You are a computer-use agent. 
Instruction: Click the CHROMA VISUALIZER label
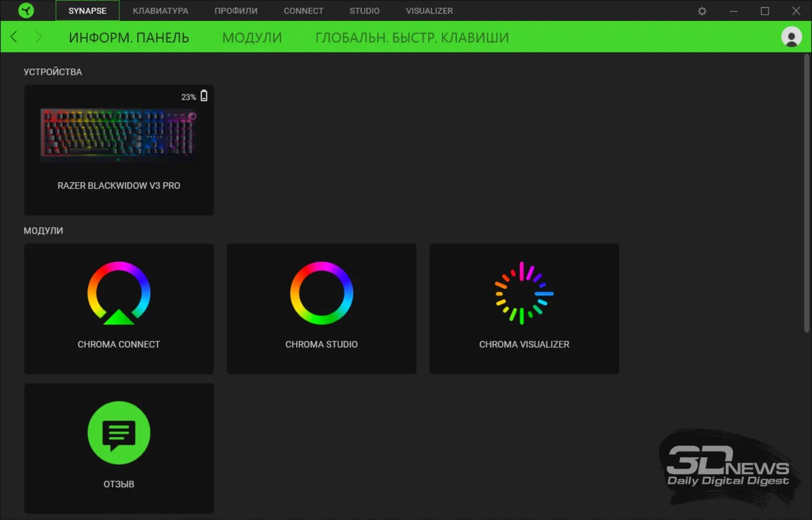524,344
